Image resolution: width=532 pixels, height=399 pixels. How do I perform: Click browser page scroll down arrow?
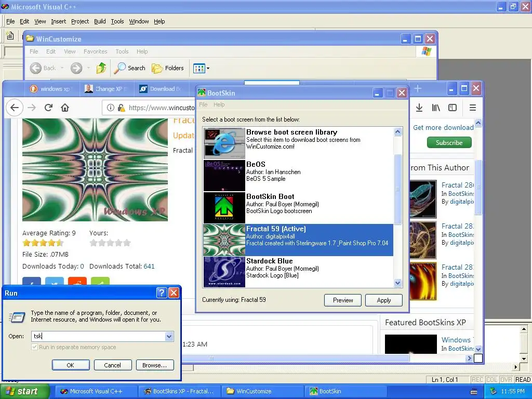[478, 349]
